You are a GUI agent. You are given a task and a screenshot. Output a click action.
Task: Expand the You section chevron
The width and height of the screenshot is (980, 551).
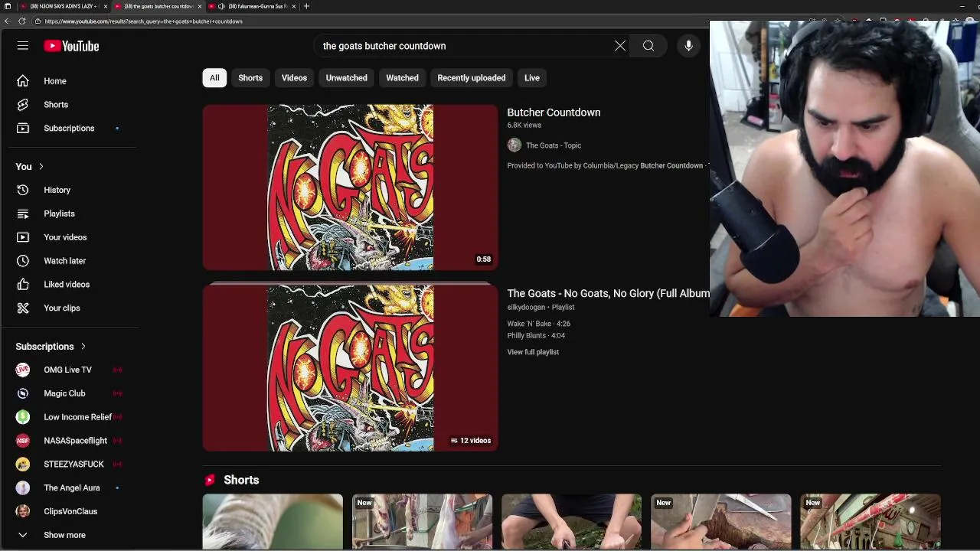(x=41, y=167)
